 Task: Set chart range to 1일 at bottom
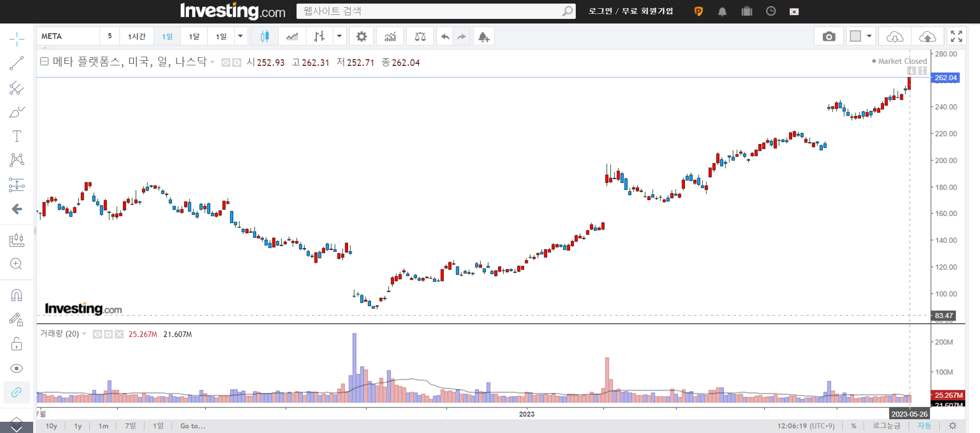click(158, 426)
